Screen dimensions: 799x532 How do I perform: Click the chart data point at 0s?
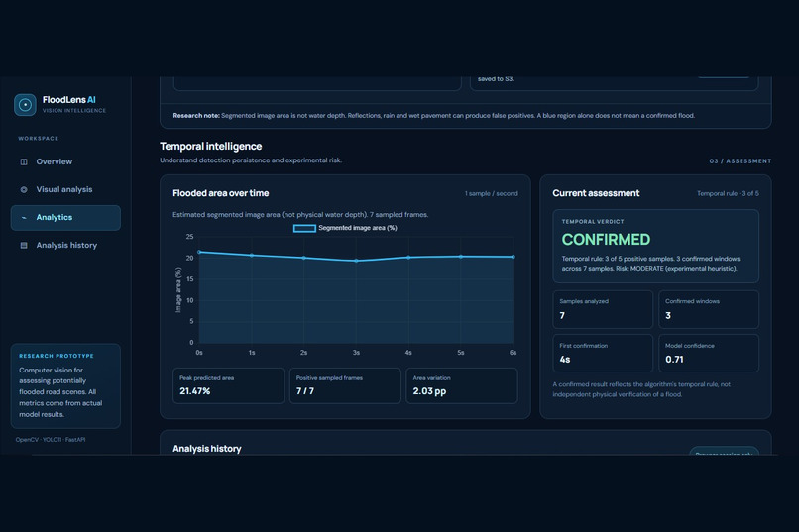199,252
